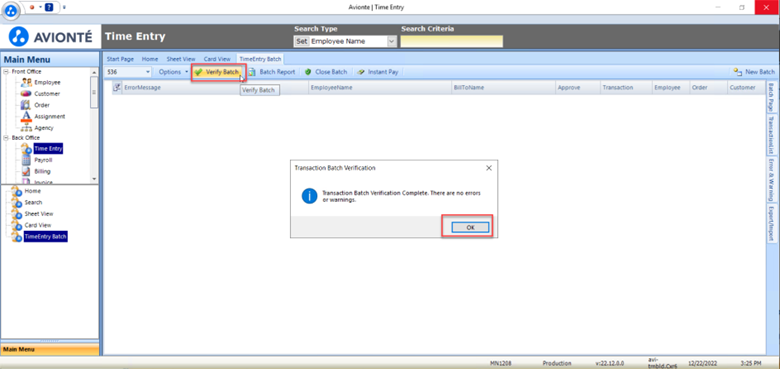
Task: Collapse the Front Office tree node
Action: coord(6,72)
